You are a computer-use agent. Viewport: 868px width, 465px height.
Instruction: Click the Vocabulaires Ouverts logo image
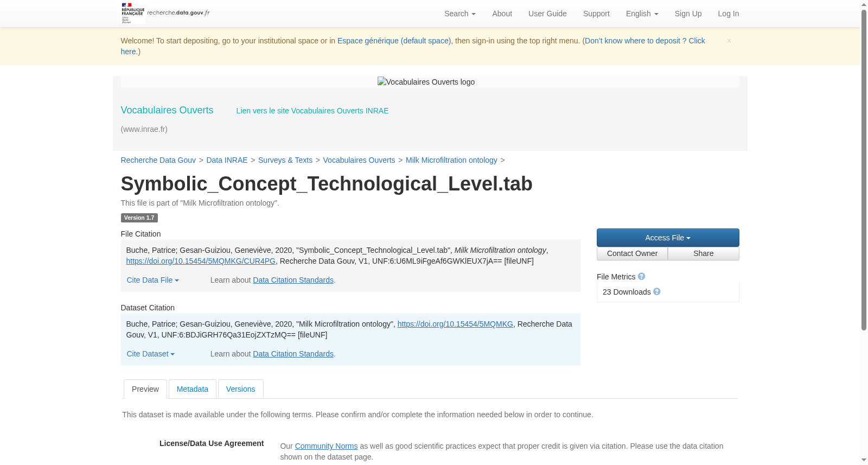pyautogui.click(x=426, y=82)
